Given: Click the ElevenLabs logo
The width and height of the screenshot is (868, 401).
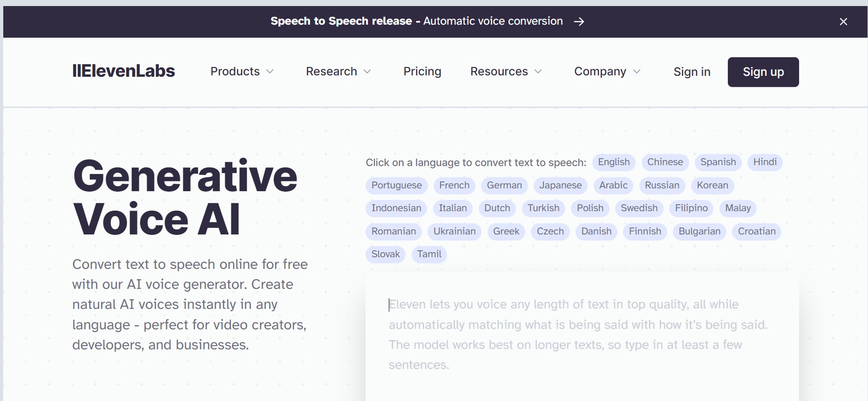Looking at the screenshot, I should pyautogui.click(x=123, y=71).
